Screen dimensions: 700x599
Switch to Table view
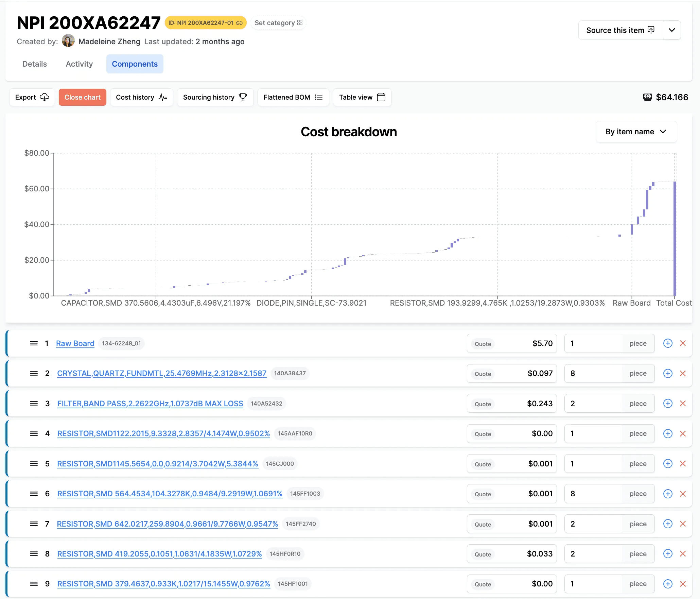pyautogui.click(x=362, y=97)
